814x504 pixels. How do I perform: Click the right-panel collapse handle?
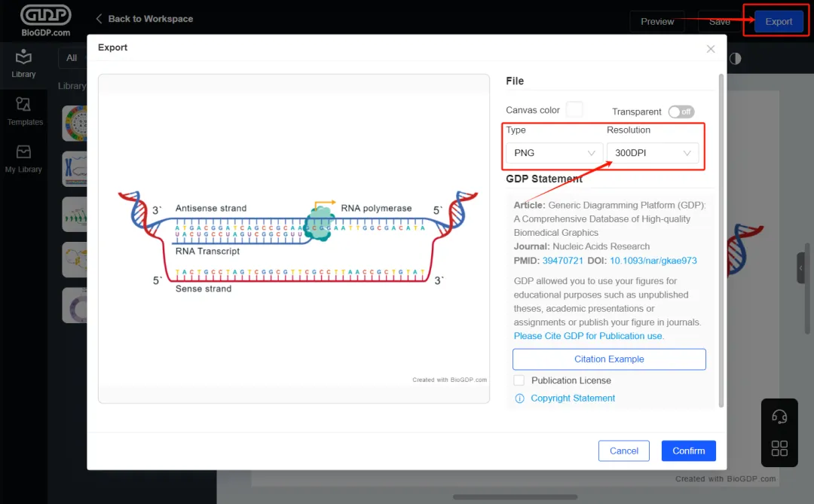[x=800, y=268]
